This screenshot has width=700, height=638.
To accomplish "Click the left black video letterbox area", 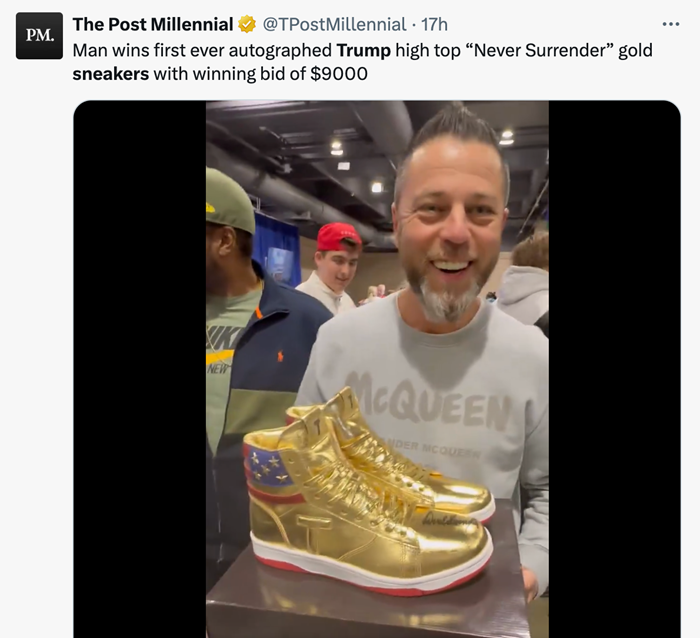I will 140,369.
